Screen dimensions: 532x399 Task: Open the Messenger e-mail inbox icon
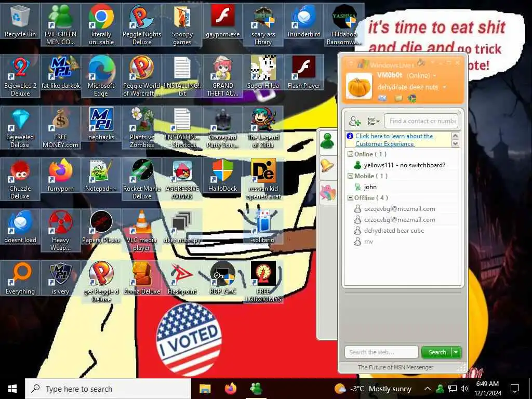[x=382, y=98]
